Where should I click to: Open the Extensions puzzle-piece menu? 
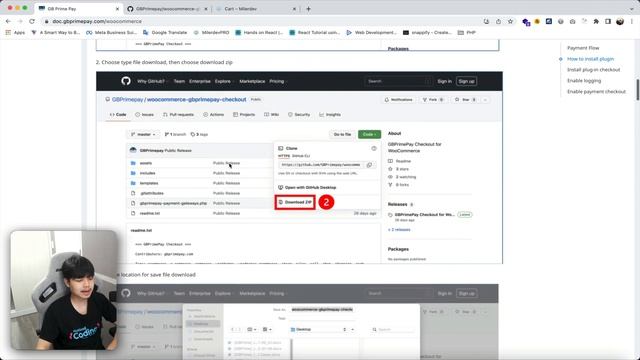596,21
